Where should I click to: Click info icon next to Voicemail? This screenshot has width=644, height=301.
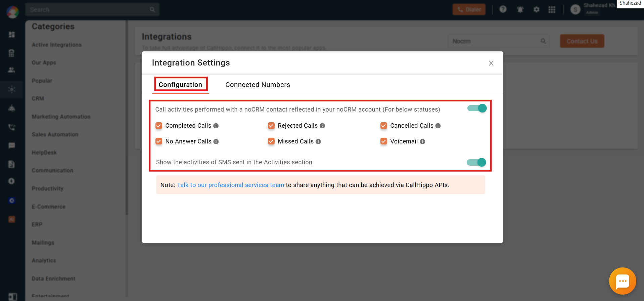click(423, 141)
